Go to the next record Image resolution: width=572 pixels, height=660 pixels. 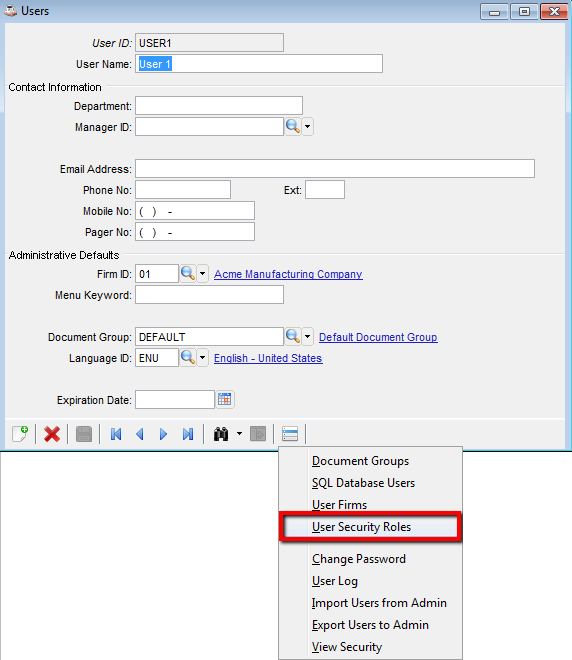coord(163,434)
